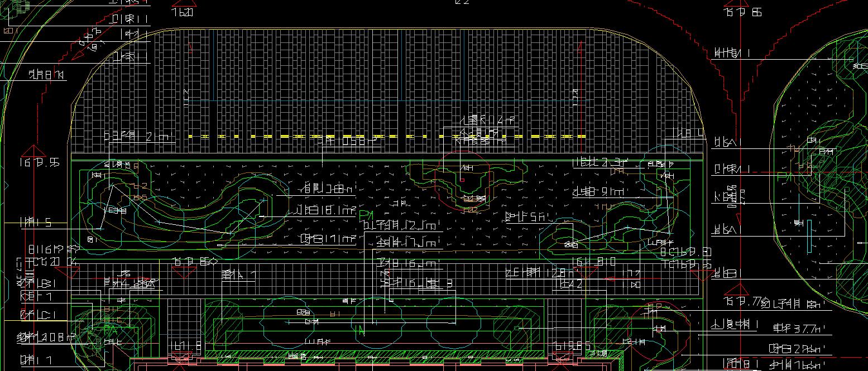Image resolution: width=868 pixels, height=371 pixels.
Task: Click the small red square inside the red circle
Action: tap(462, 180)
